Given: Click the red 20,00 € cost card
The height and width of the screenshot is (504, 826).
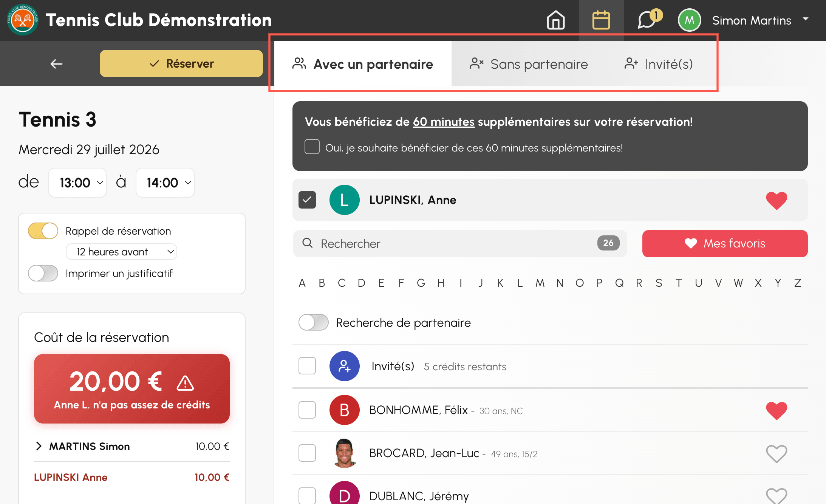Looking at the screenshot, I should pyautogui.click(x=132, y=389).
